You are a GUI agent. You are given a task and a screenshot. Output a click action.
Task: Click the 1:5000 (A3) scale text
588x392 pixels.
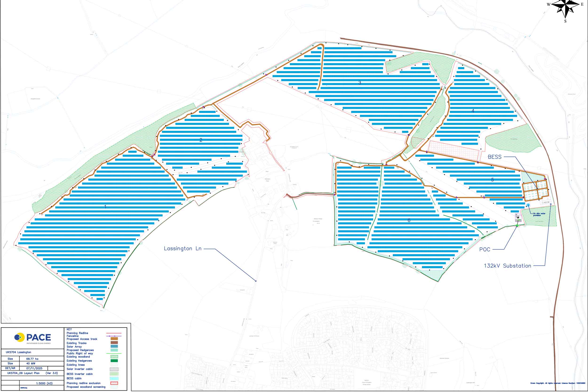44,383
